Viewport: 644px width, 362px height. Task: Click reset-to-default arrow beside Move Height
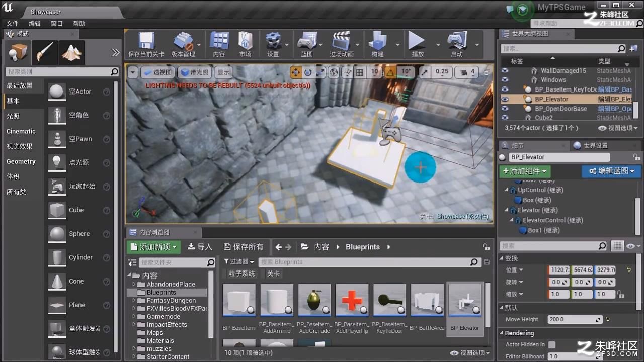tap(608, 319)
